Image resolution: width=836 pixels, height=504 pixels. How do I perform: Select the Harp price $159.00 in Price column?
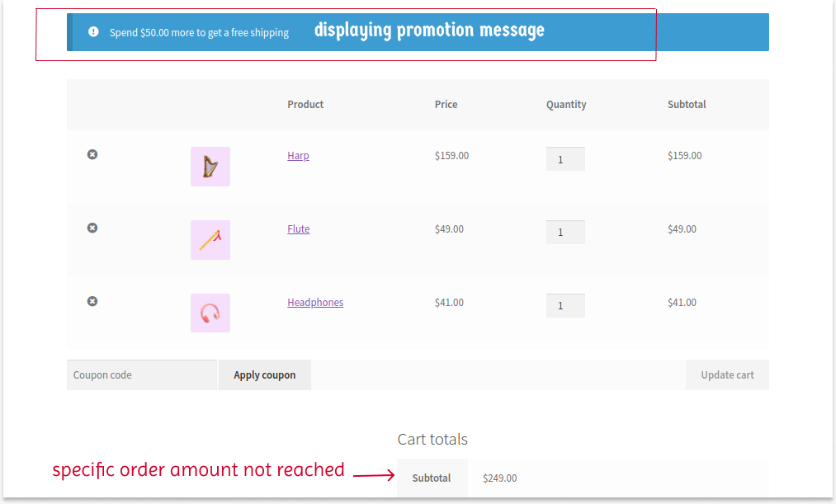point(451,156)
